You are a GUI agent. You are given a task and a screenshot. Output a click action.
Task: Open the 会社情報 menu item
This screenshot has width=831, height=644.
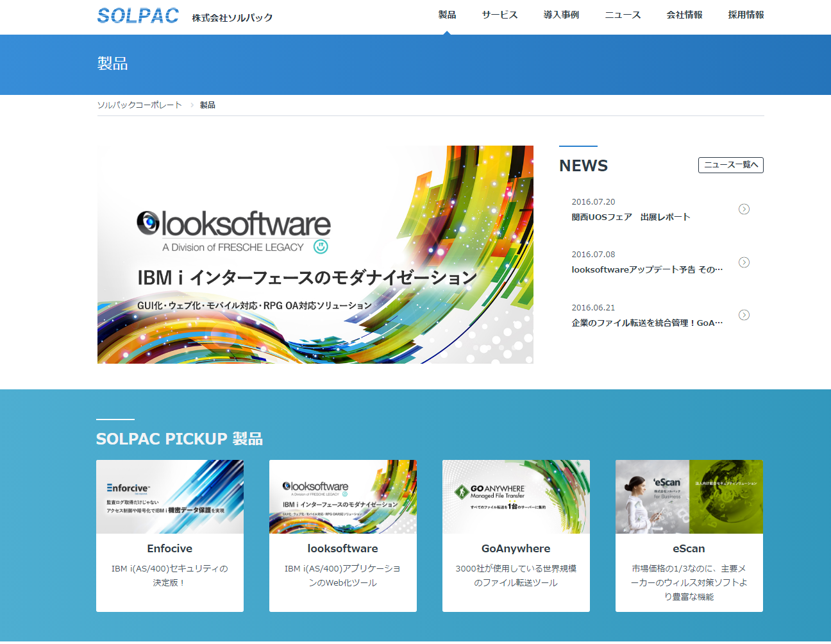(x=684, y=15)
